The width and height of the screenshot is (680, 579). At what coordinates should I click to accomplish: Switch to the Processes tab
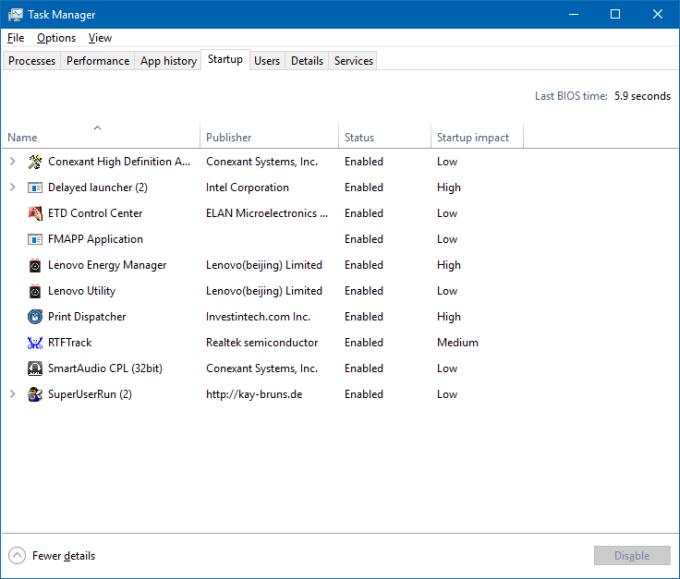click(x=32, y=61)
